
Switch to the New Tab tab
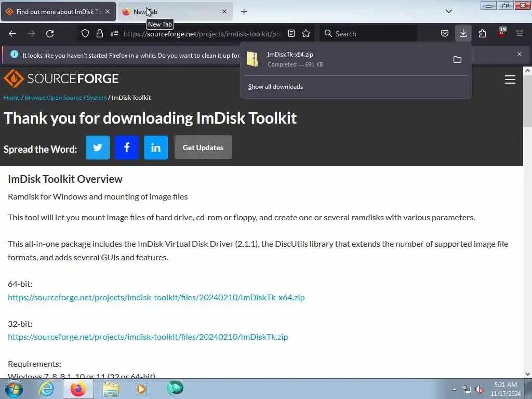tap(175, 11)
